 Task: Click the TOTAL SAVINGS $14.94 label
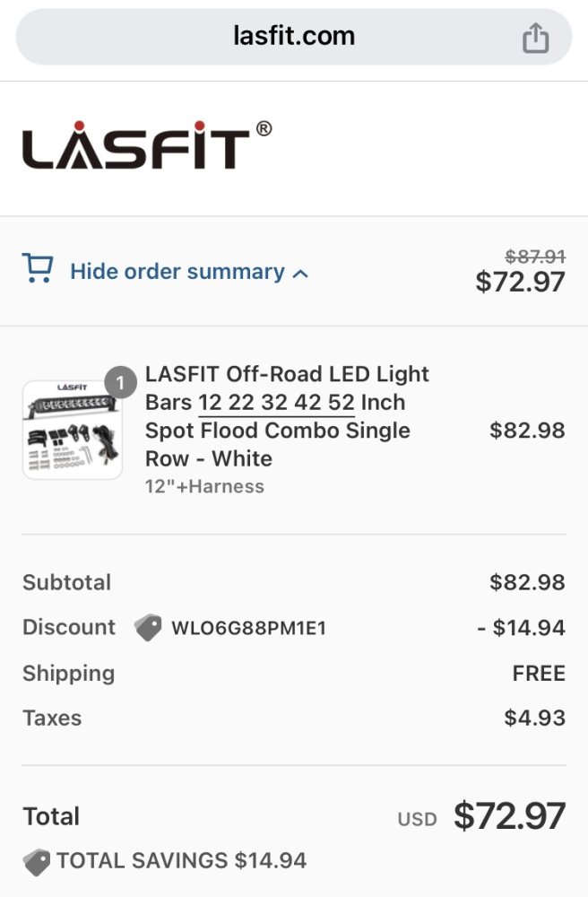pyautogui.click(x=182, y=860)
